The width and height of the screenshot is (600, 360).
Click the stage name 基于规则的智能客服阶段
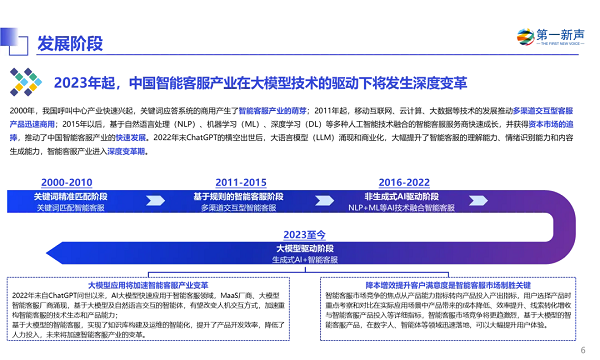point(238,197)
